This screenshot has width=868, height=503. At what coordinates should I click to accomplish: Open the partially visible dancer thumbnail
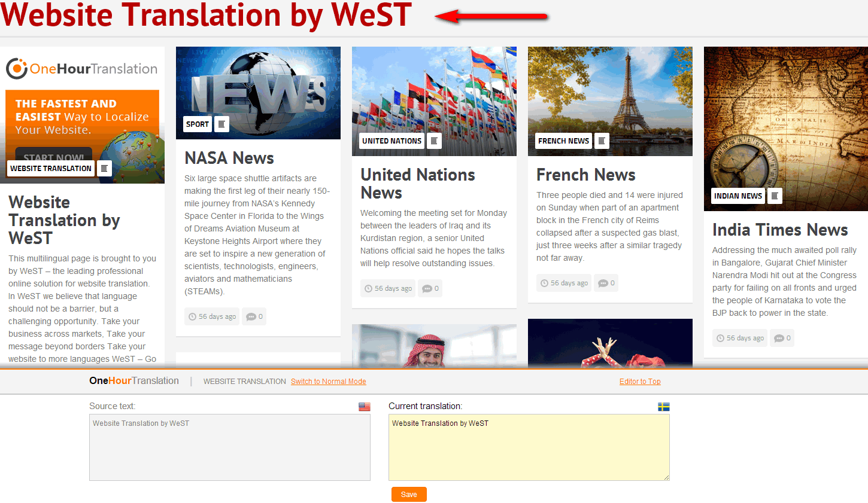(610, 343)
